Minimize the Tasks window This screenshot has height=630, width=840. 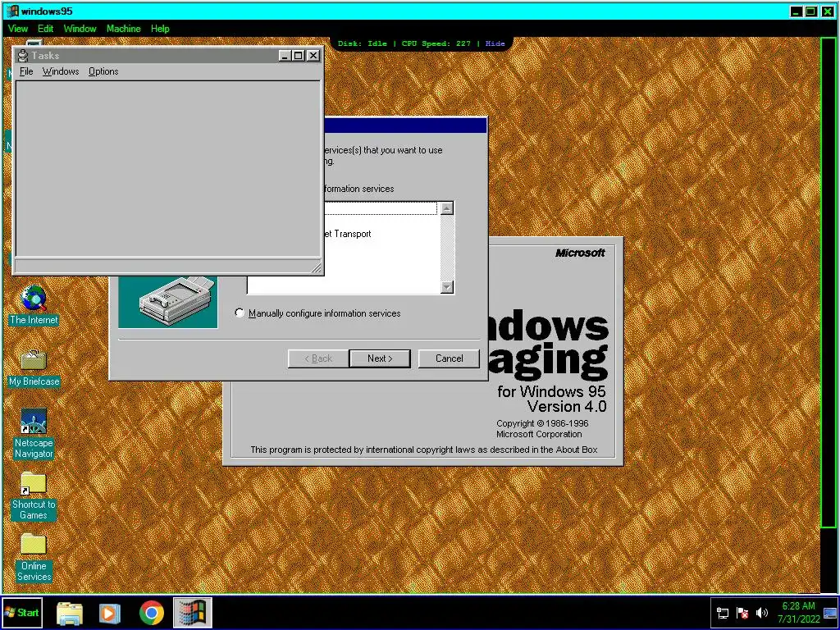pyautogui.click(x=285, y=55)
